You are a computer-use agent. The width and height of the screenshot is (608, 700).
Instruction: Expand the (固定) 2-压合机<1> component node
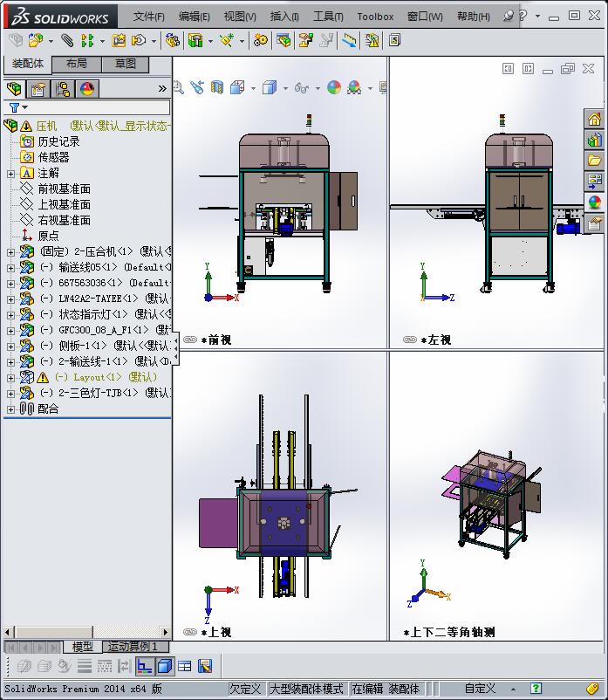(10, 252)
